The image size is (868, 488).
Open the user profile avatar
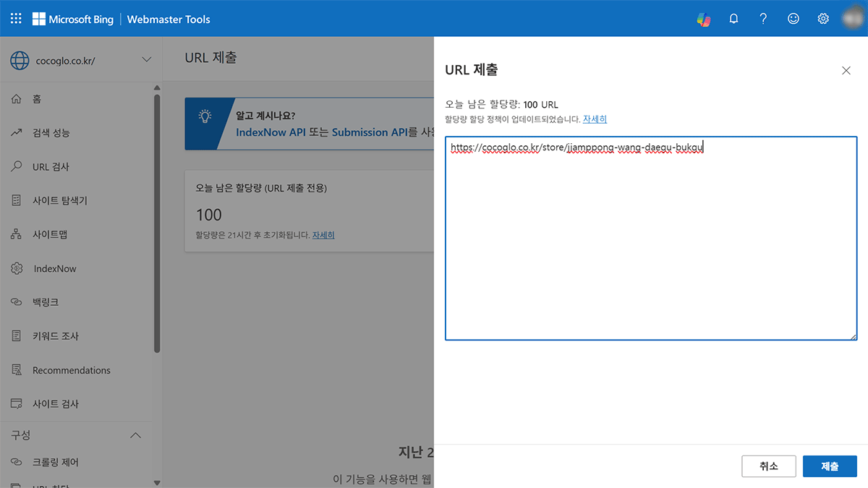853,18
